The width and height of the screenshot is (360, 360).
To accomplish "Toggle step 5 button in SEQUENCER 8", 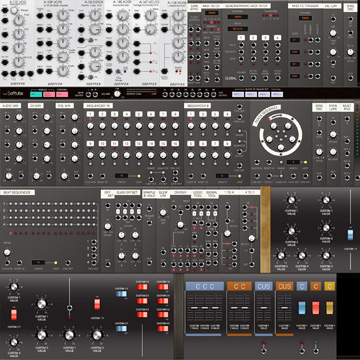I will tap(191, 143).
